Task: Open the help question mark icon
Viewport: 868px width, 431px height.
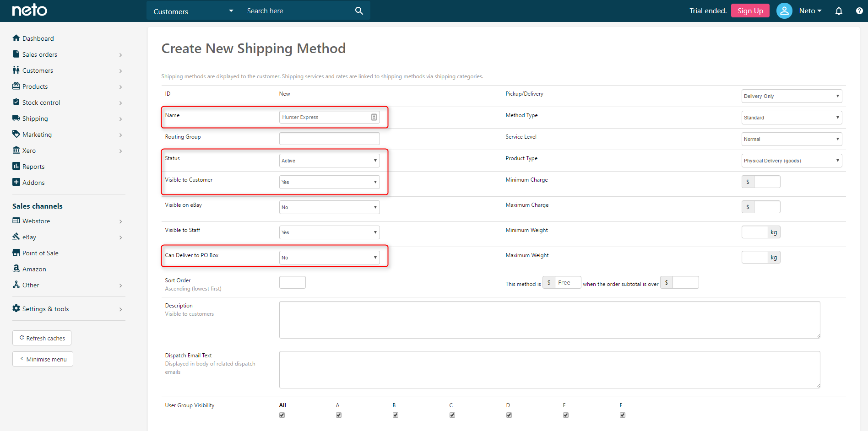Action: coord(859,11)
